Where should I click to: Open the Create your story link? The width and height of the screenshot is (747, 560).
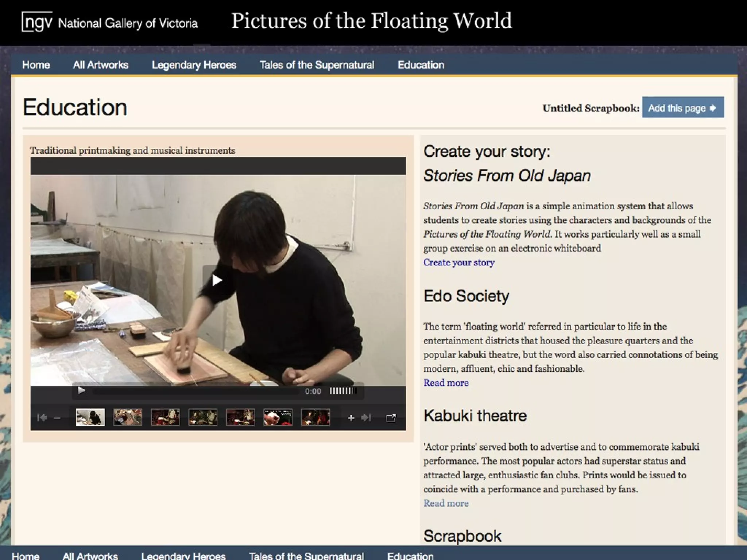click(x=459, y=262)
